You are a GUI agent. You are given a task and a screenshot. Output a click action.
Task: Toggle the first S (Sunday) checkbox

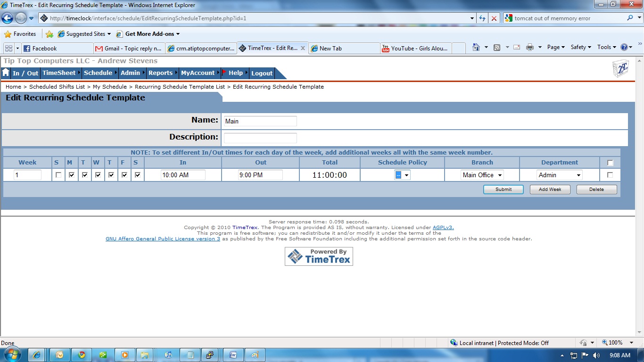pos(58,175)
